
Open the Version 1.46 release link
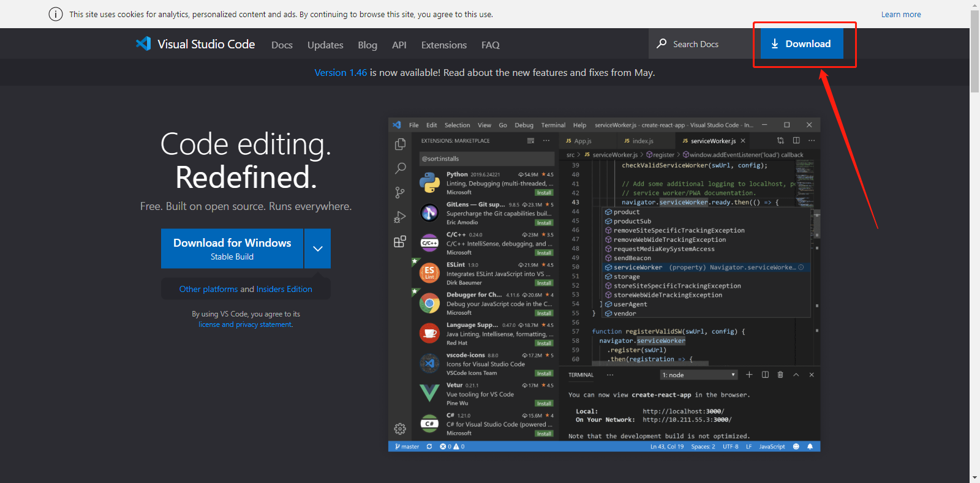(341, 72)
